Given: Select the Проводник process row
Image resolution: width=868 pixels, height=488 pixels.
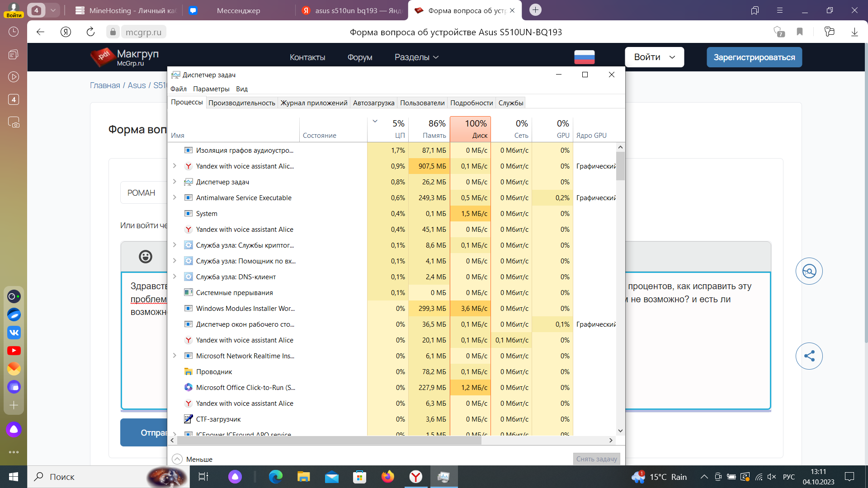Looking at the screenshot, I should pyautogui.click(x=392, y=371).
